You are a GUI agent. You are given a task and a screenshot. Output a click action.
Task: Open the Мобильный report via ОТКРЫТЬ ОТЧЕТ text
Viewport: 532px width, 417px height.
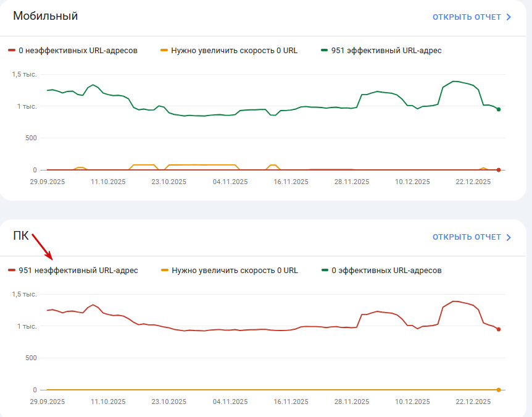click(467, 17)
